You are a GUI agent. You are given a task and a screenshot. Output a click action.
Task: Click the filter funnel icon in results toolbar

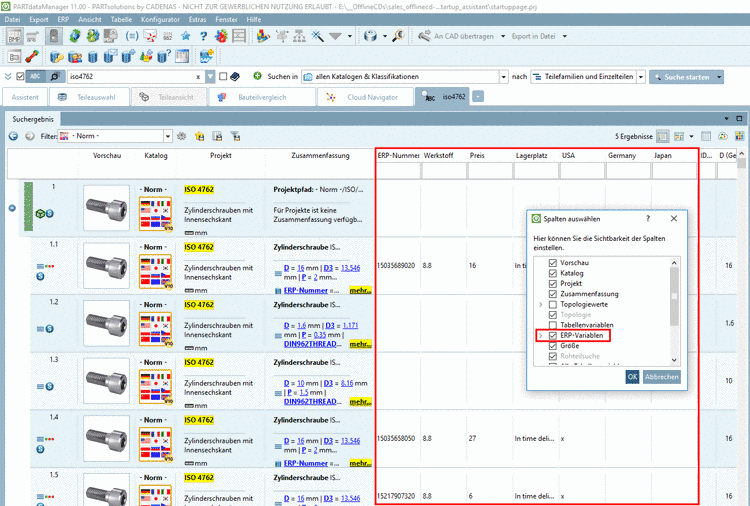235,136
